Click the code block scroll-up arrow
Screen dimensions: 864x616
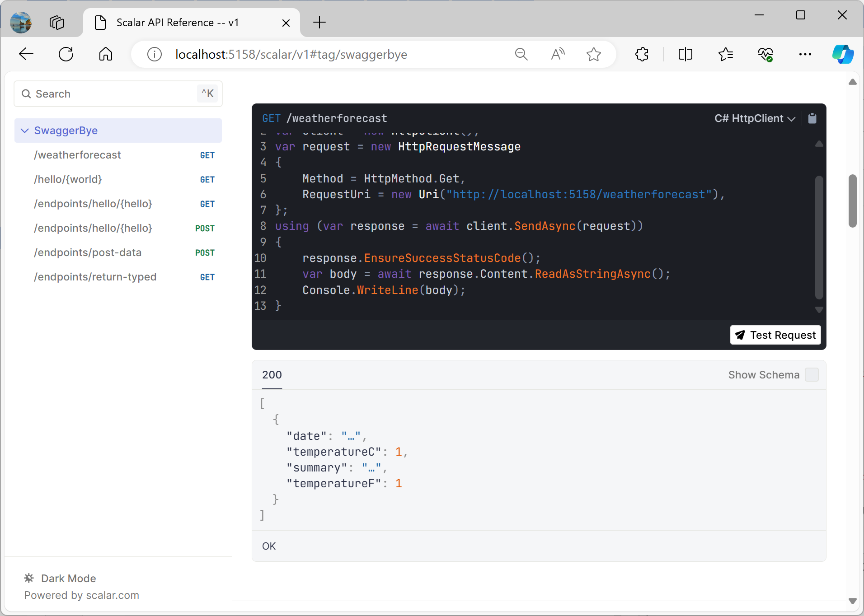tap(819, 144)
